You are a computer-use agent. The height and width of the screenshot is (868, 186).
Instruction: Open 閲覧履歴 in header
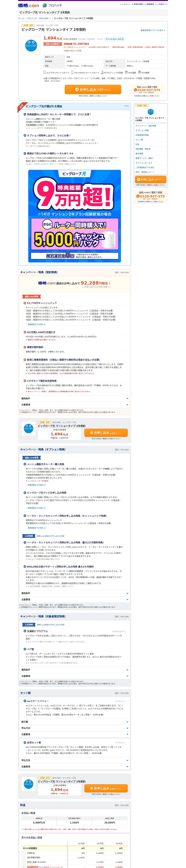(x=150, y=4)
